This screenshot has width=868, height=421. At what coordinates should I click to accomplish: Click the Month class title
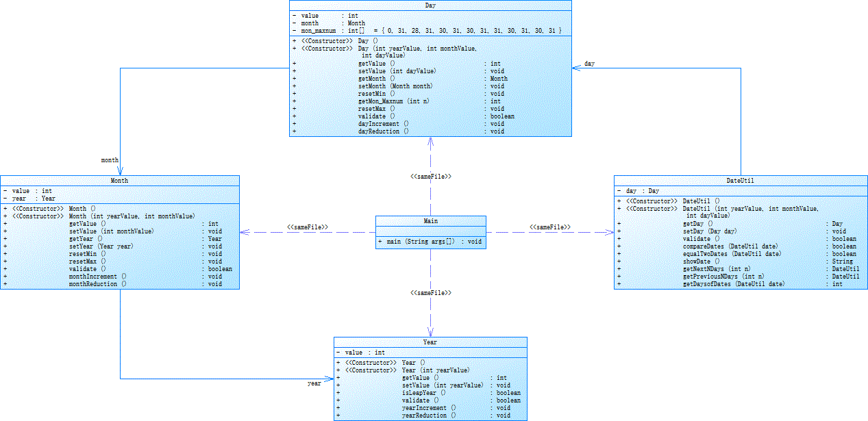click(x=120, y=181)
